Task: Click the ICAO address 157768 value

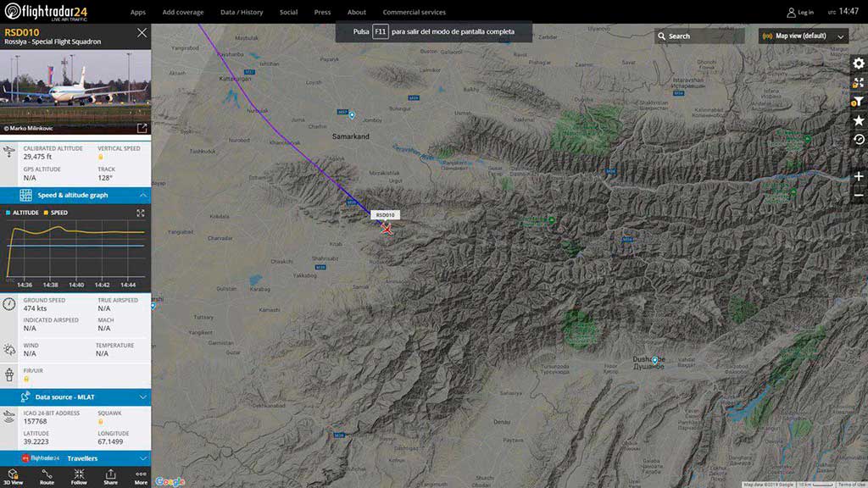Action: point(35,421)
